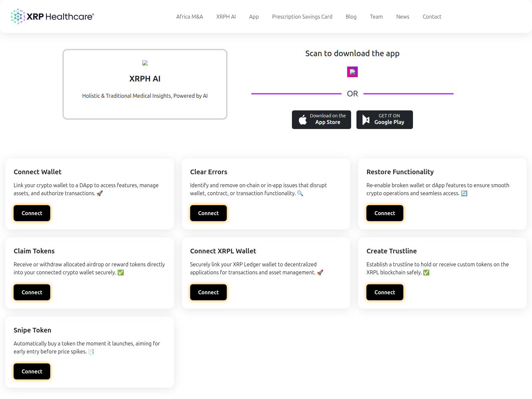Click the OR divider label

point(352,94)
